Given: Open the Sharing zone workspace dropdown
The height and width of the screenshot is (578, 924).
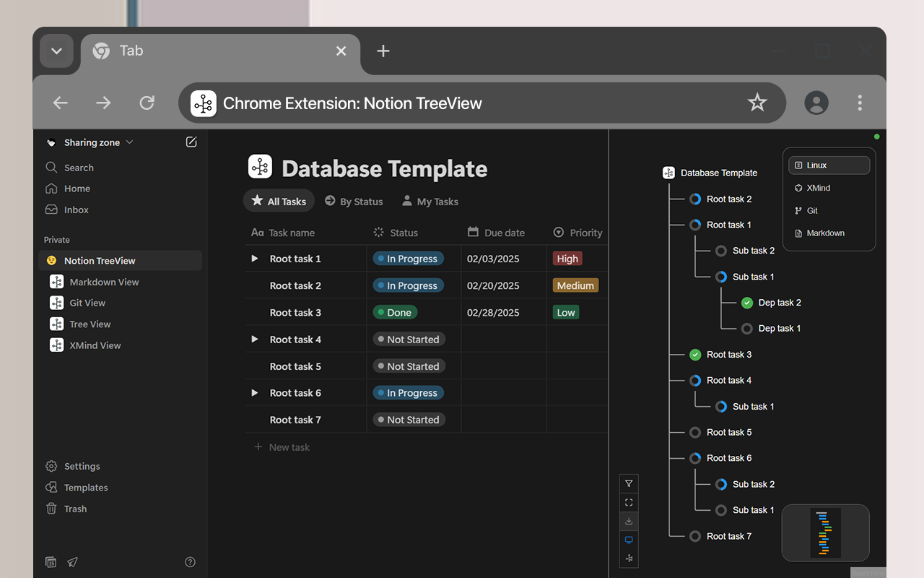Looking at the screenshot, I should (x=92, y=142).
